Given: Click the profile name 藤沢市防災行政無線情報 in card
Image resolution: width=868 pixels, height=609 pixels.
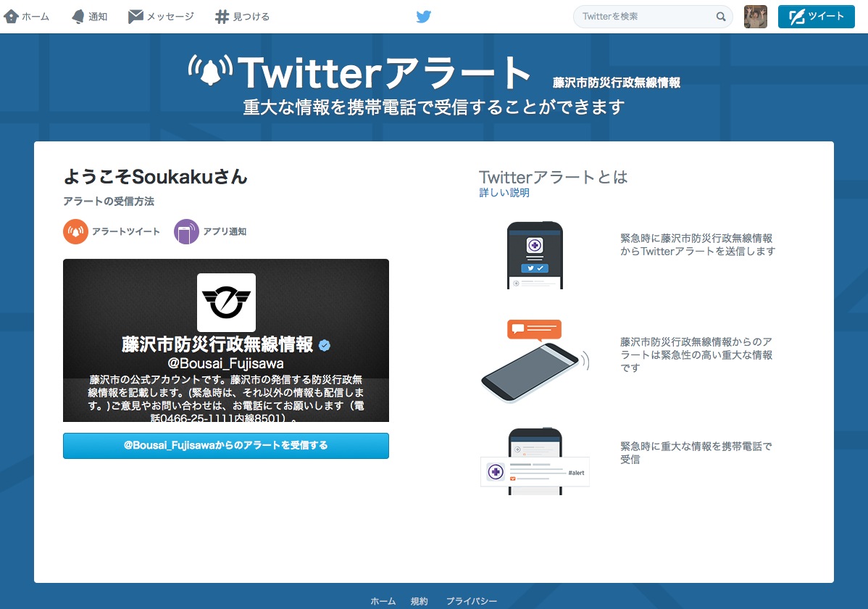Looking at the screenshot, I should coord(217,344).
